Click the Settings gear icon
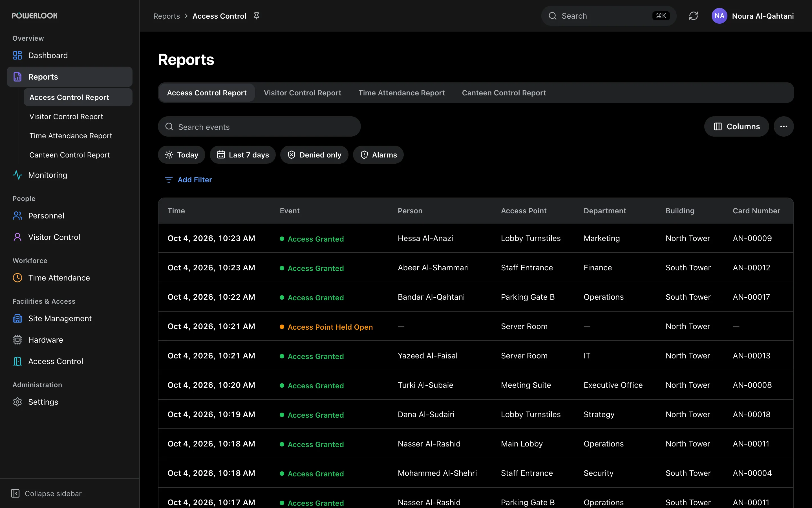Viewport: 812px width, 508px height. (17, 402)
